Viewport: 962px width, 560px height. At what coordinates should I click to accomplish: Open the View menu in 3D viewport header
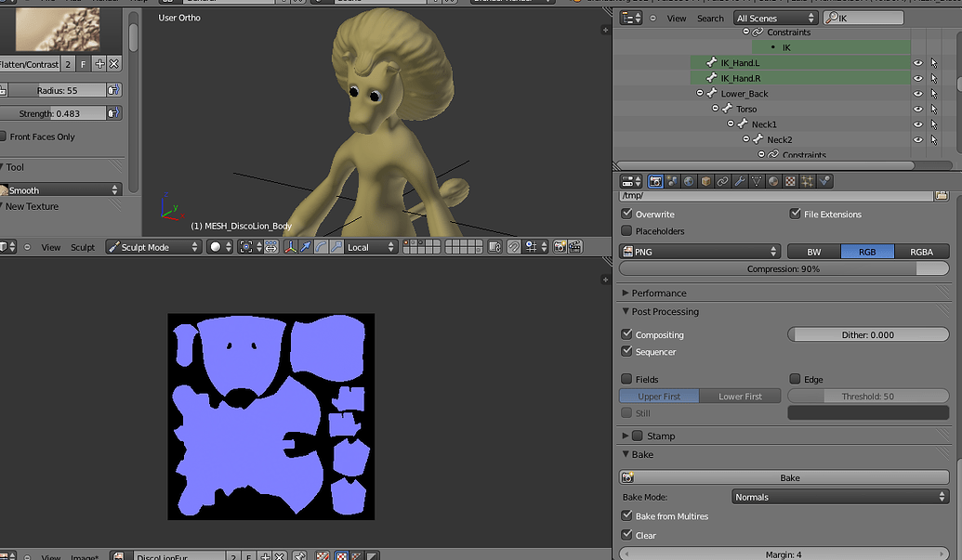(51, 248)
